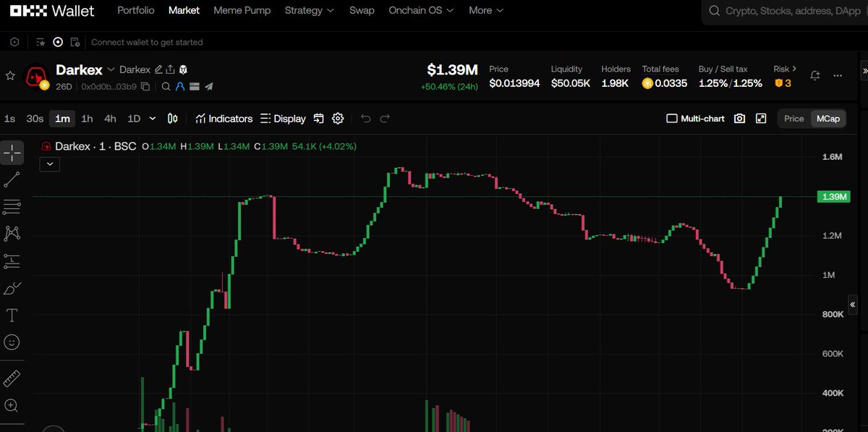
Task: Open the starred watchlist icon in wallet bar
Action: point(41,42)
